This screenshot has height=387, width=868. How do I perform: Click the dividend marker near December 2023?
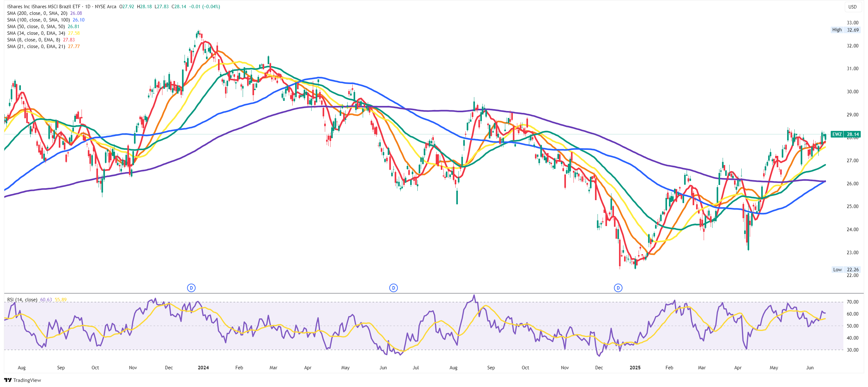(x=191, y=287)
